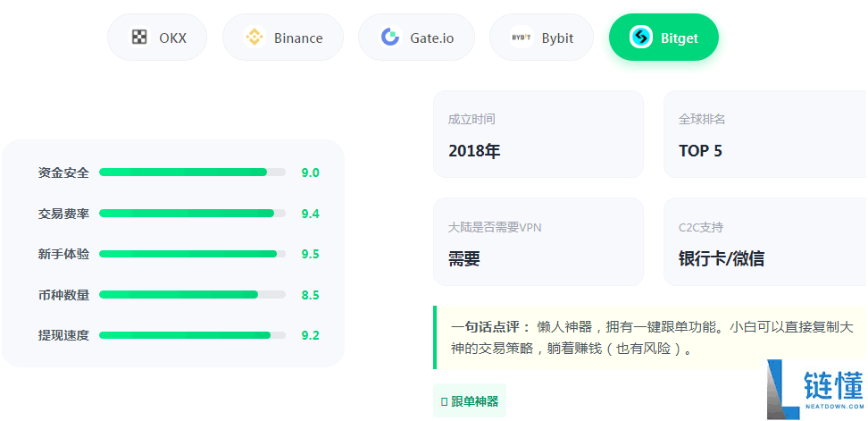Viewport: 868px width, 421px height.
Task: Click the 币种数量 progress bar
Action: pos(193,295)
